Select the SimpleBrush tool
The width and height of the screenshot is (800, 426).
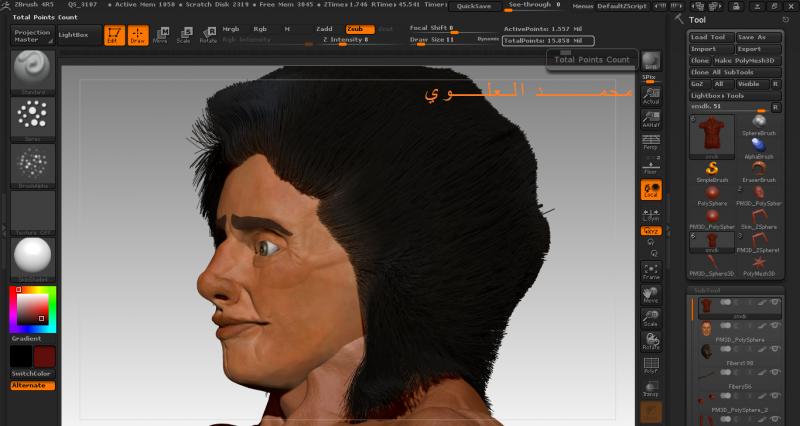(x=712, y=172)
